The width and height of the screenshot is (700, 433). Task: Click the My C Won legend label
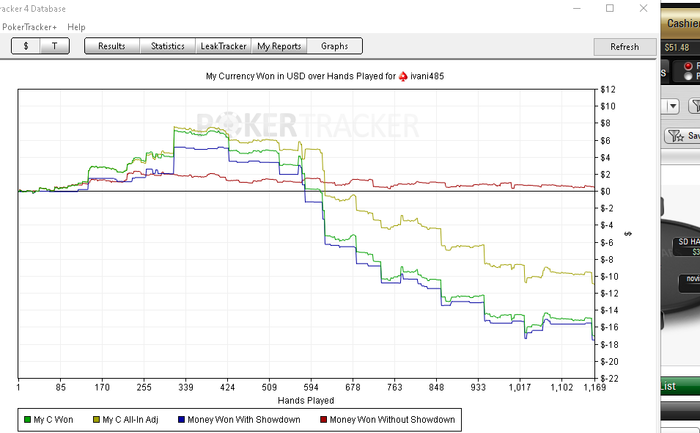(x=53, y=420)
